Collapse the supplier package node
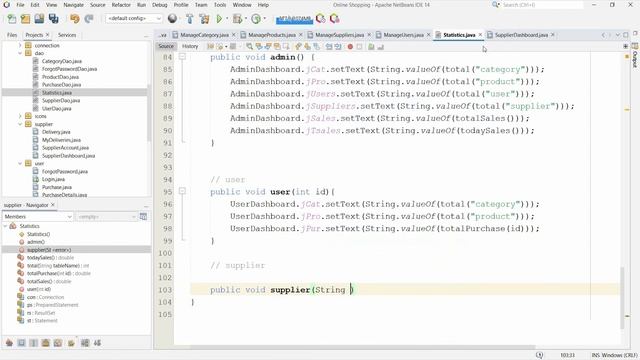Viewport: 640px width, 360px height. 20,124
